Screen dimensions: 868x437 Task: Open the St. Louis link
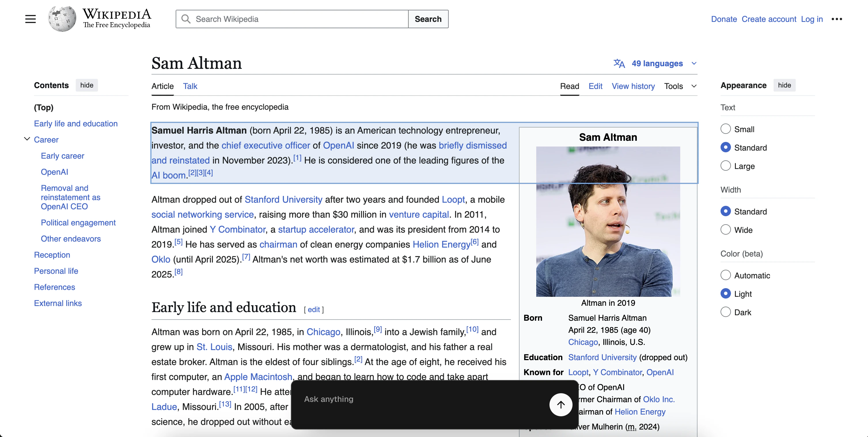tap(214, 347)
